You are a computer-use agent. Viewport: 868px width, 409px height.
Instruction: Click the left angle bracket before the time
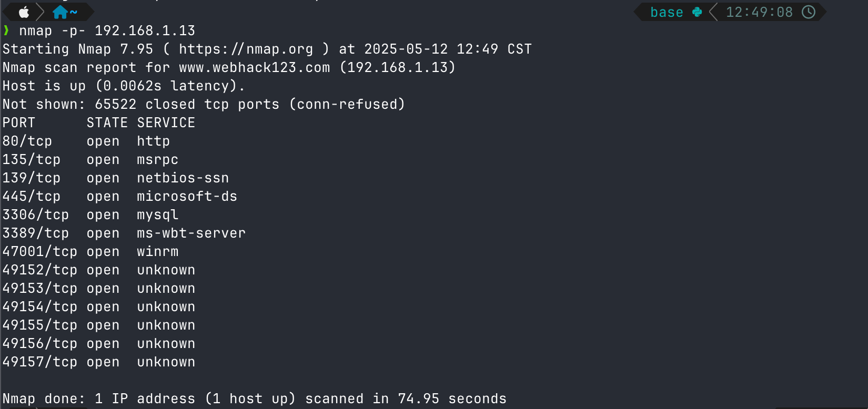[713, 12]
